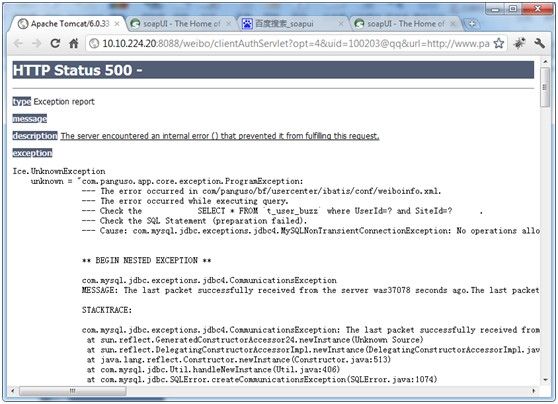Click the horizontal scrollbar right arrow
The height and width of the screenshot is (404, 558).
coord(533,391)
